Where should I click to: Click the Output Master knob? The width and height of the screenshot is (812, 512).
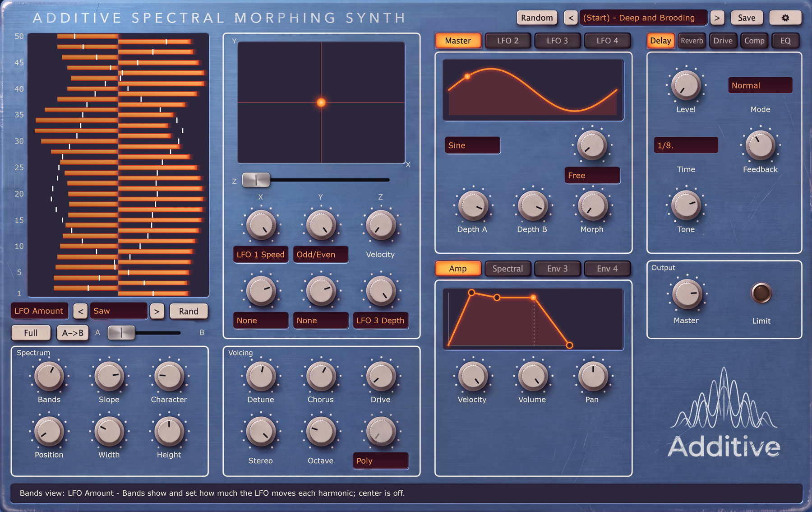pyautogui.click(x=687, y=294)
